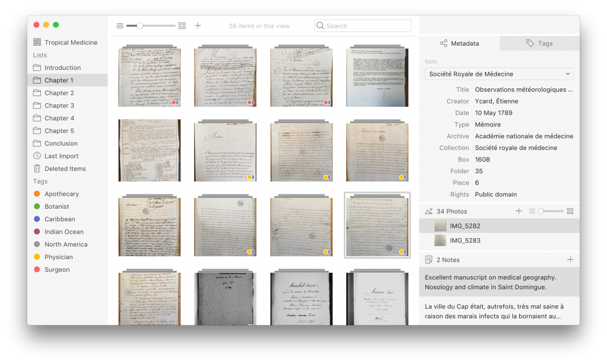Create a new note with plus icon
This screenshot has height=364, width=607.
(570, 260)
